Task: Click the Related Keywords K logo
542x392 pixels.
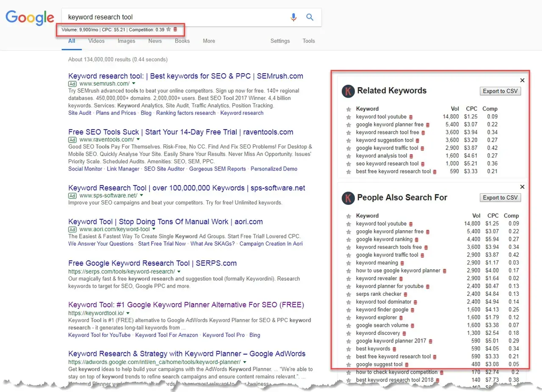Action: pos(348,91)
